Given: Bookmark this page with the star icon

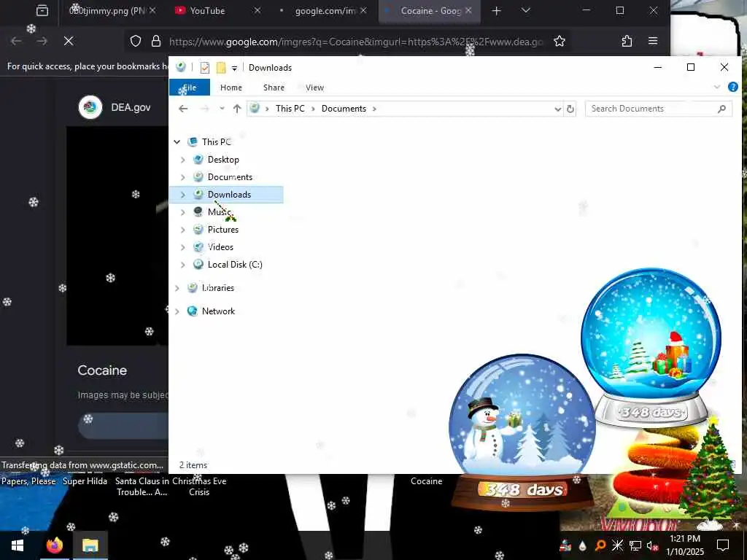Looking at the screenshot, I should tap(560, 42).
